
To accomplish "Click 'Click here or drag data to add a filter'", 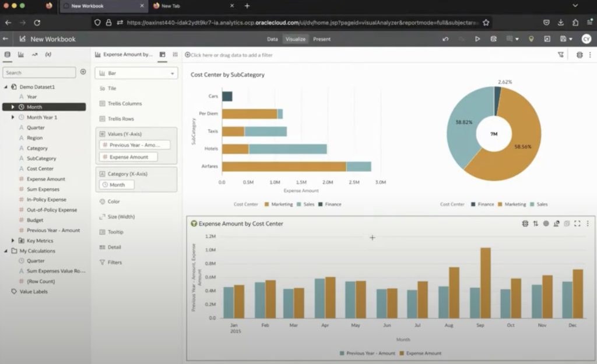I will (231, 55).
